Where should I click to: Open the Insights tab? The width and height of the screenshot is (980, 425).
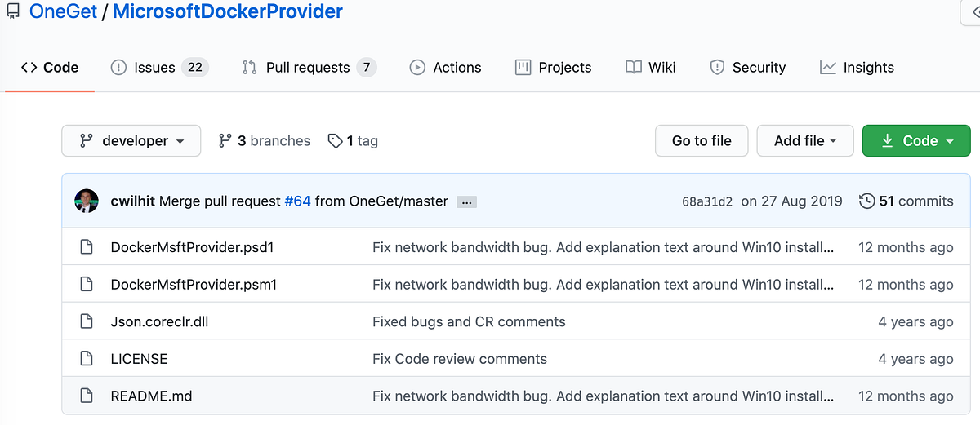tap(857, 68)
